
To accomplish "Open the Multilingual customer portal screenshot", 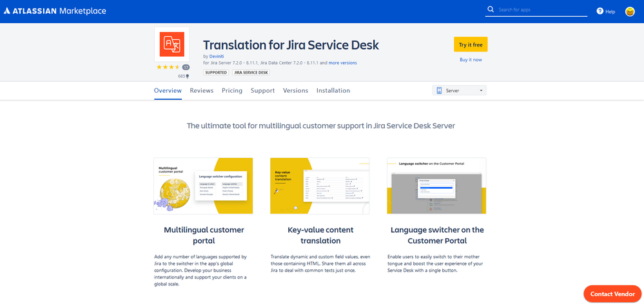I will pyautogui.click(x=203, y=186).
